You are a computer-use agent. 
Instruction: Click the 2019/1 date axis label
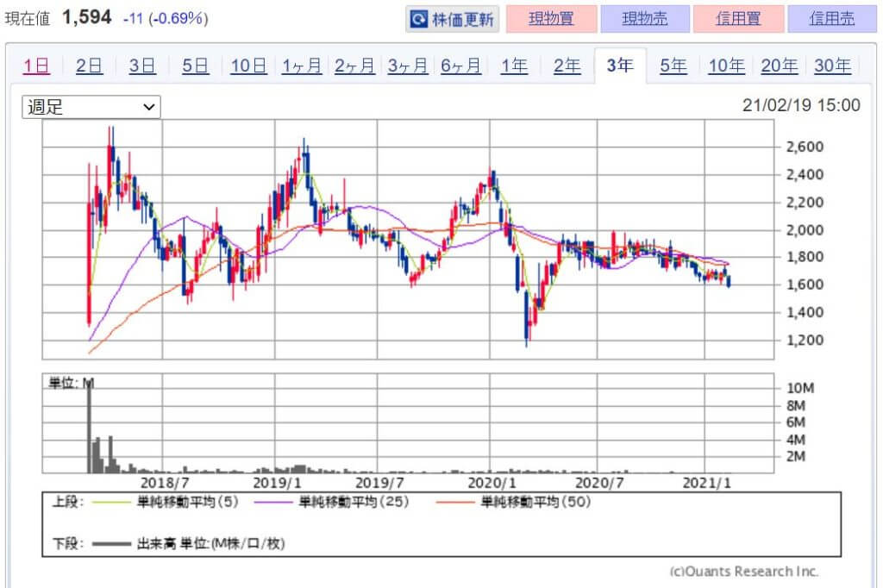pos(277,483)
